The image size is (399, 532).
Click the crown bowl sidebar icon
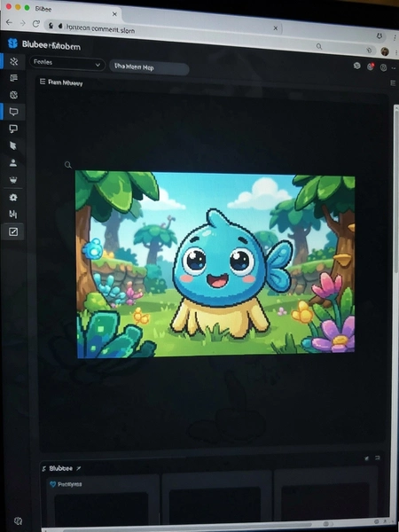coord(13,180)
